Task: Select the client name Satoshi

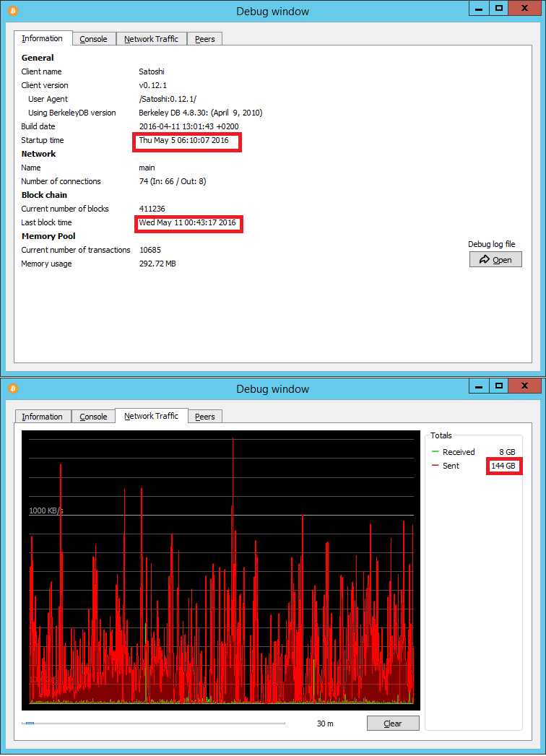Action: tap(152, 71)
